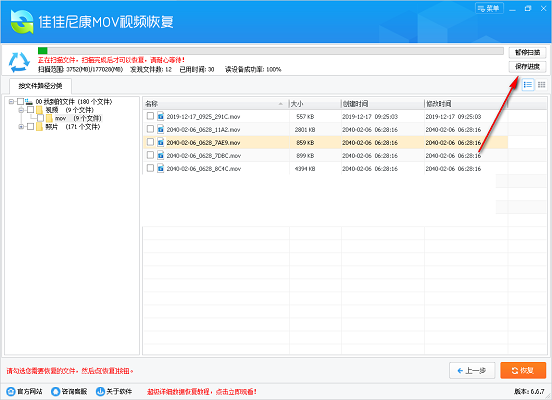The image size is (552, 400).
Task: Click the 视频 folder icon
Action: 39,110
